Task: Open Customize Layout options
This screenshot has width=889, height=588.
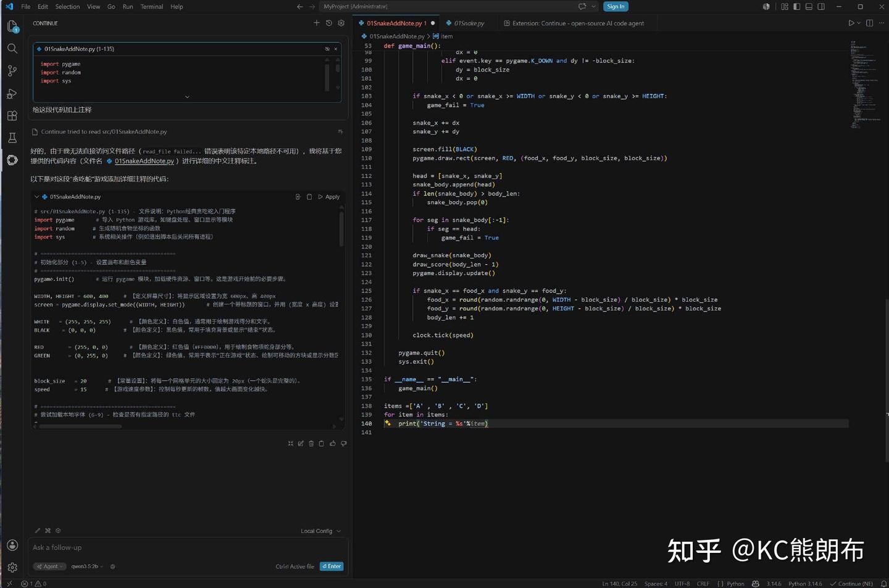Action: [x=785, y=7]
